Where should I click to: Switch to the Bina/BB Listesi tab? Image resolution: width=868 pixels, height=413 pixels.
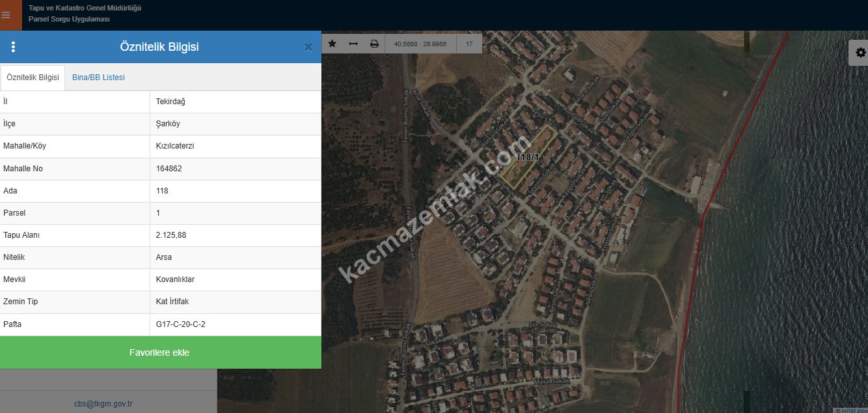[98, 78]
